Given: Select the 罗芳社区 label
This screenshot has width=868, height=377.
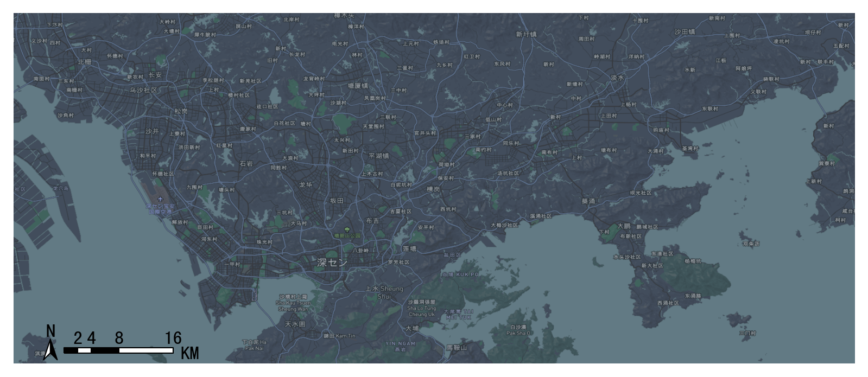Looking at the screenshot, I should pyautogui.click(x=398, y=262).
